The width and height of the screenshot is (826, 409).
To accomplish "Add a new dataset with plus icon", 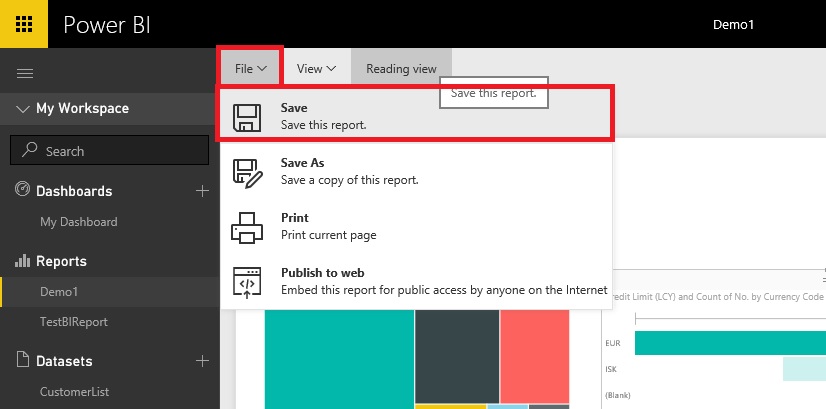I will (202, 361).
